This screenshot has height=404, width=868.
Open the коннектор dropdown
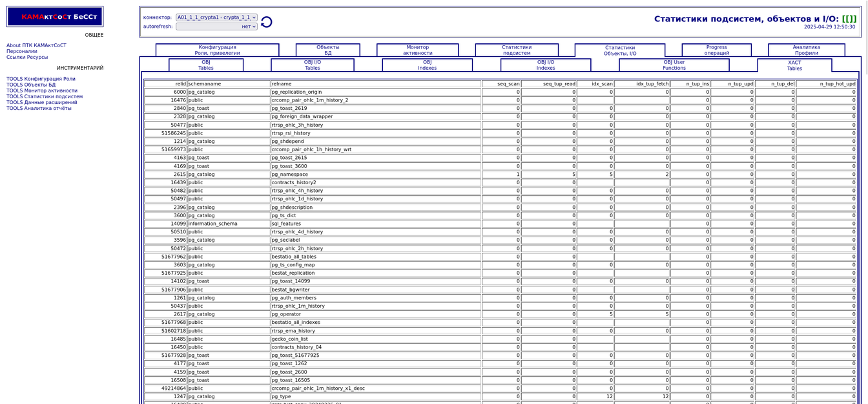pyautogui.click(x=216, y=17)
